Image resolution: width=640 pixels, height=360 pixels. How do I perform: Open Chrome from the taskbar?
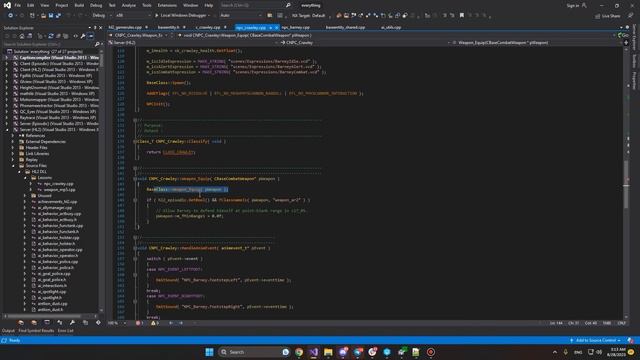pyautogui.click(x=299, y=352)
